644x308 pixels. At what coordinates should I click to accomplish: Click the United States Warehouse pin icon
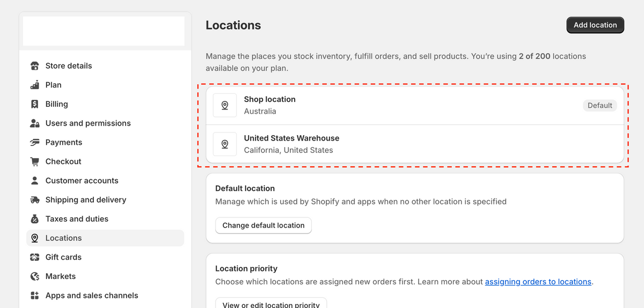pyautogui.click(x=225, y=144)
